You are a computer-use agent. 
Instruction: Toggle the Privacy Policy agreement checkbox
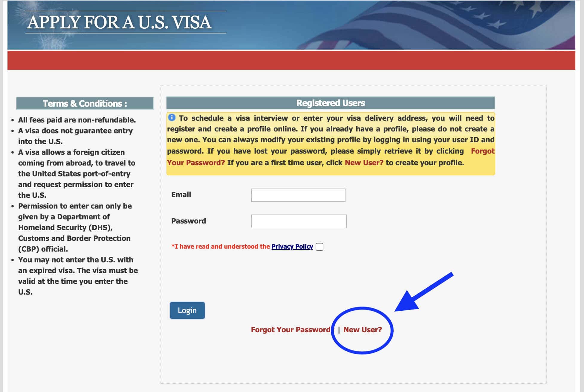319,246
